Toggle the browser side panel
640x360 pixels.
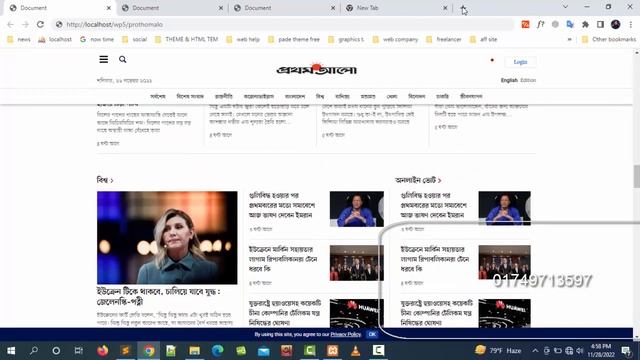tap(600, 24)
